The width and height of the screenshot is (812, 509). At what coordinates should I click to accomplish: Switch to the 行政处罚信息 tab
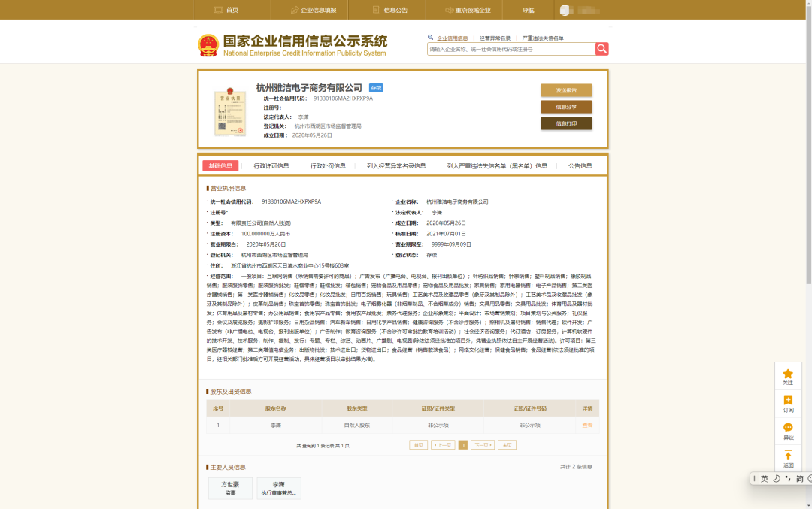[x=328, y=165]
